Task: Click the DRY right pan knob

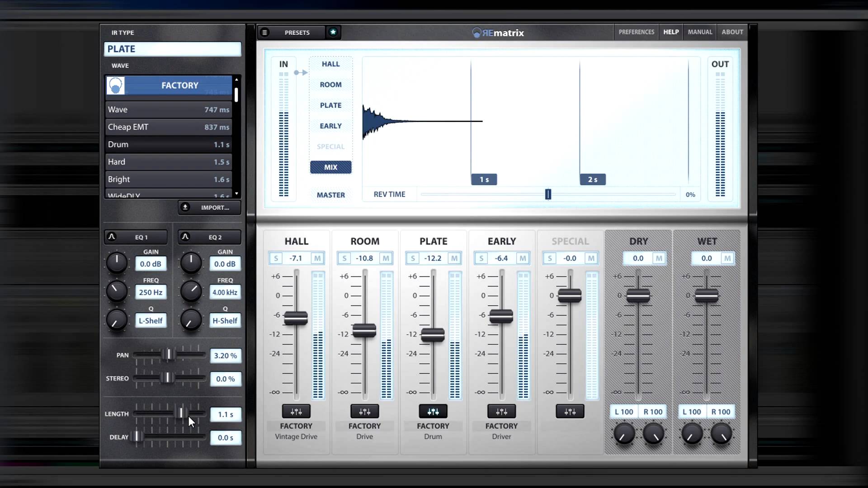Action: [x=653, y=434]
